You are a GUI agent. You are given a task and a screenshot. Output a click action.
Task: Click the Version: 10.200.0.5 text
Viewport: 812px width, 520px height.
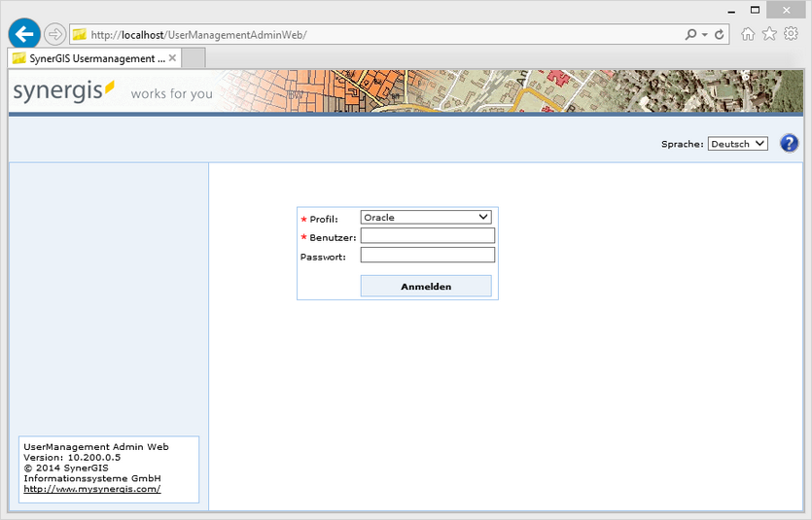coord(72,458)
